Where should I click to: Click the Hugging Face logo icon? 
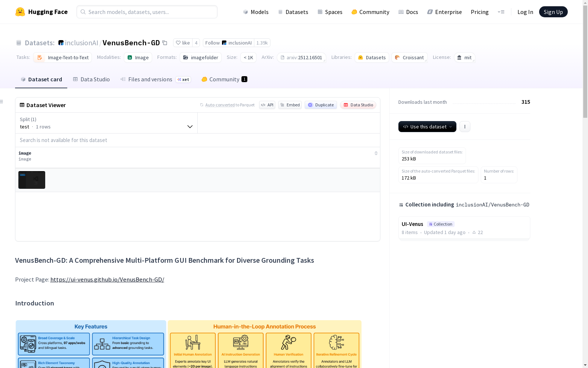coord(20,12)
